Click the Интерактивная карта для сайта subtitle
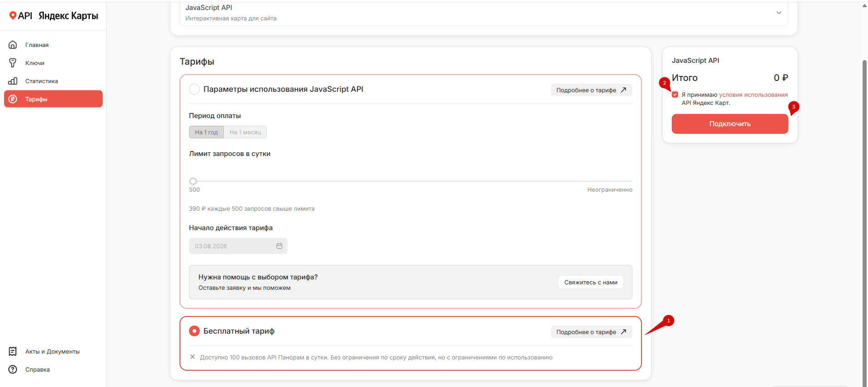This screenshot has height=387, width=868. (231, 18)
